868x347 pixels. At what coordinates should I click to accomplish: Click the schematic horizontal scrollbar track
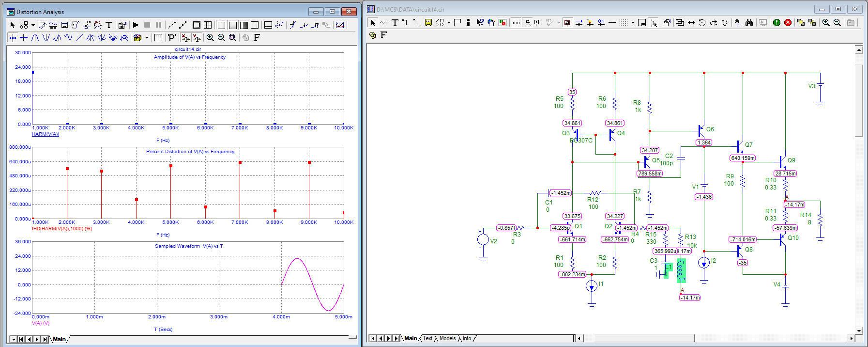click(775, 338)
